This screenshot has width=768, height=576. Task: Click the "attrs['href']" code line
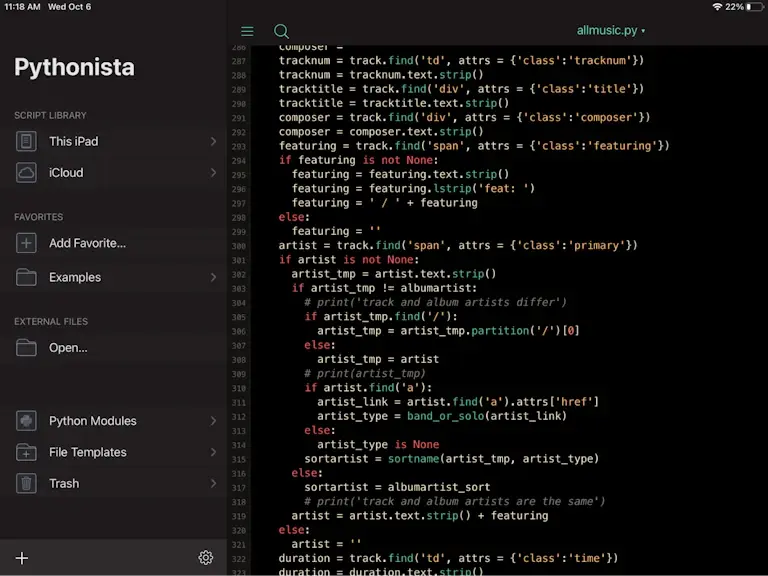pyautogui.click(x=458, y=402)
